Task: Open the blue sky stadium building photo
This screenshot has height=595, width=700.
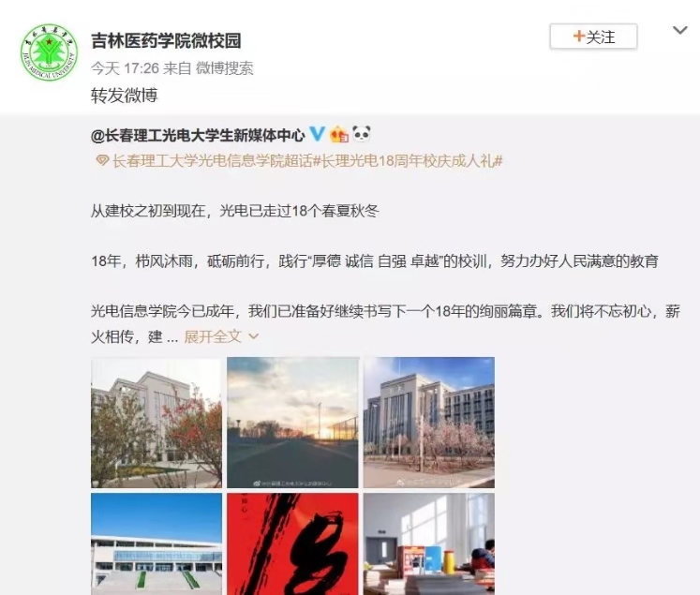Action: (x=156, y=543)
